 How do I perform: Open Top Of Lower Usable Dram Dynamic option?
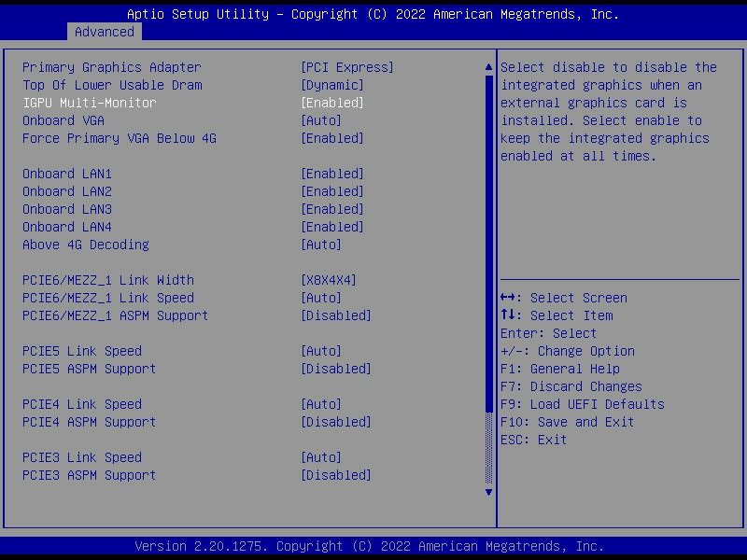coord(332,85)
